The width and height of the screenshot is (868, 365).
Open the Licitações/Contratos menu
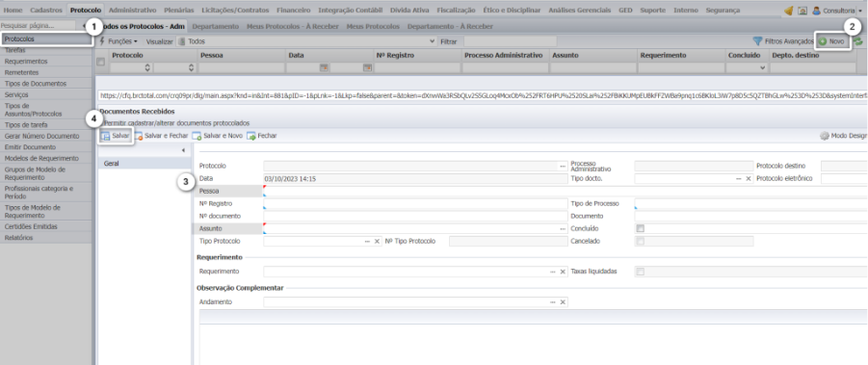pos(236,10)
